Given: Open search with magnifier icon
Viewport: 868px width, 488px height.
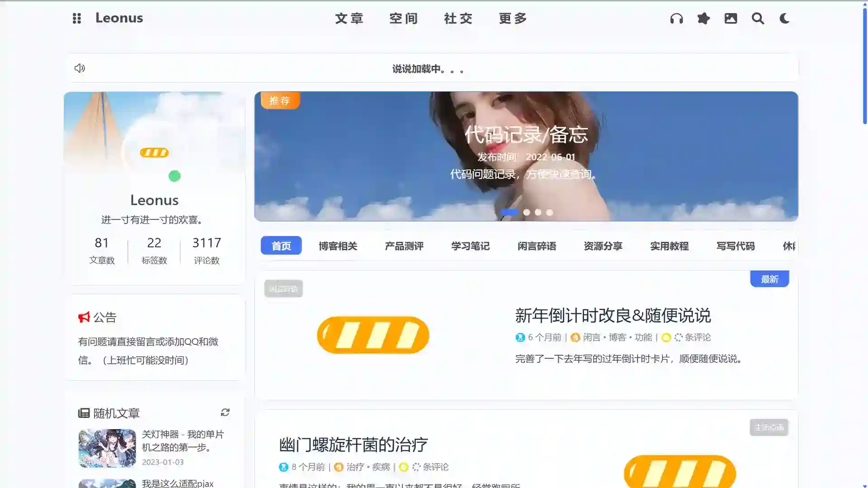Looking at the screenshot, I should [x=758, y=19].
